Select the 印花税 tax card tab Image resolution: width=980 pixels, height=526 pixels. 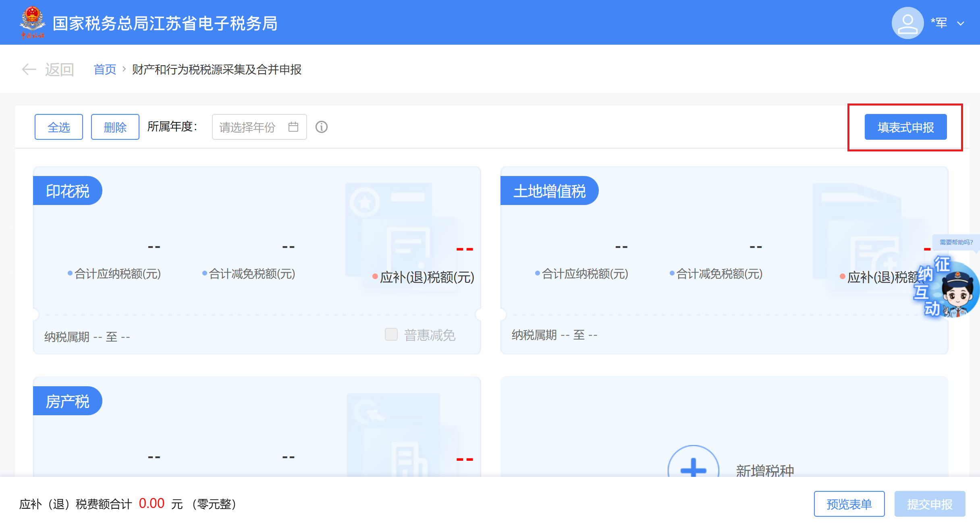[67, 191]
